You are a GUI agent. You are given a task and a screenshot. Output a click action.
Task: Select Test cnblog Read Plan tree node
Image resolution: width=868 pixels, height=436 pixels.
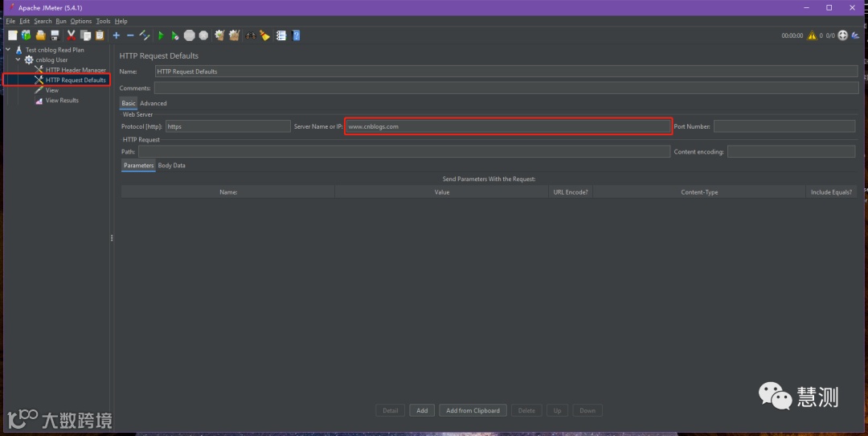pyautogui.click(x=55, y=50)
